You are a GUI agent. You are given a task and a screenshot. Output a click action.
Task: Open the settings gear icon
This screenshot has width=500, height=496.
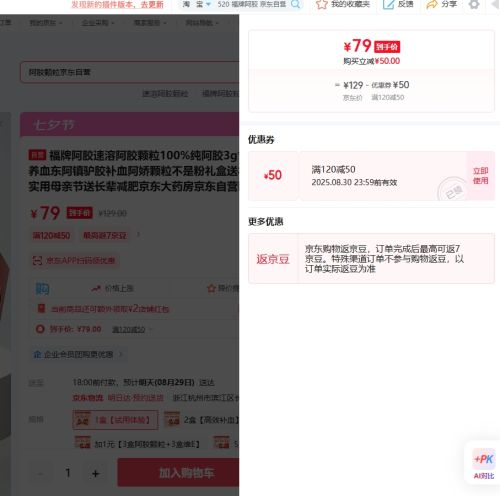tap(474, 4)
